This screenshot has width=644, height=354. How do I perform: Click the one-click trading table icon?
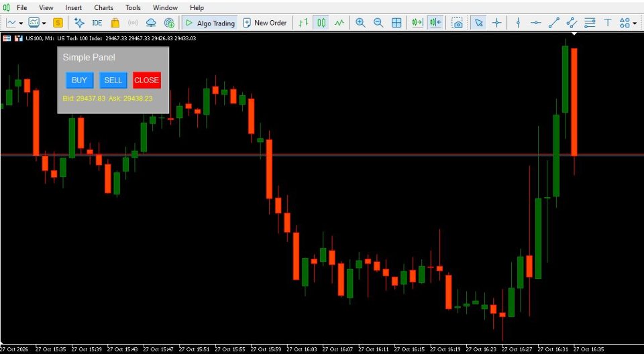(x=7, y=38)
